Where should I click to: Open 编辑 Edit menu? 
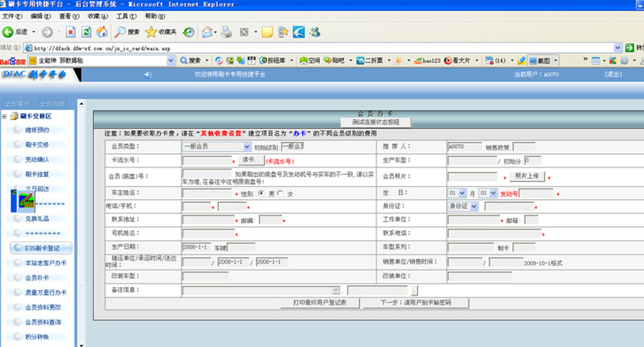coord(40,16)
